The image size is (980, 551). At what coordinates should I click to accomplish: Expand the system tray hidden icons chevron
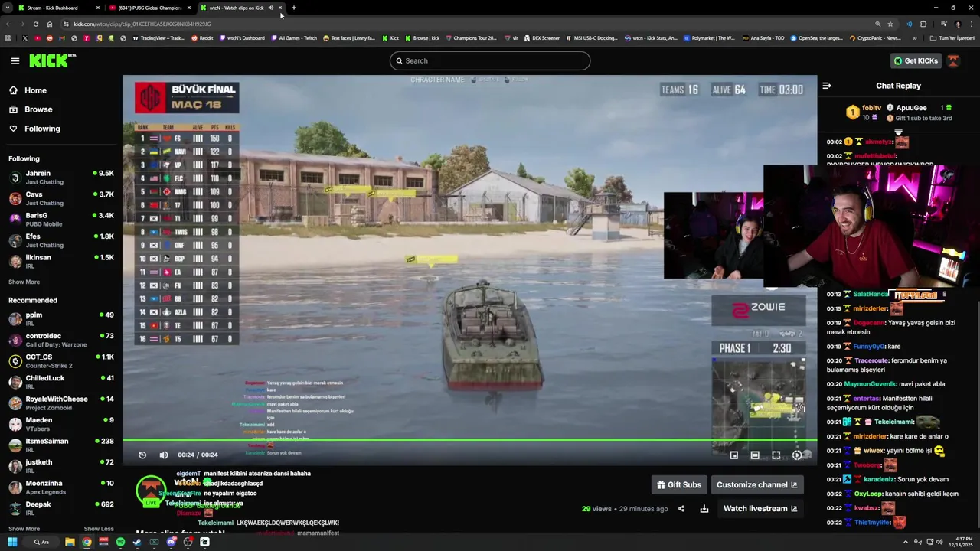click(906, 542)
